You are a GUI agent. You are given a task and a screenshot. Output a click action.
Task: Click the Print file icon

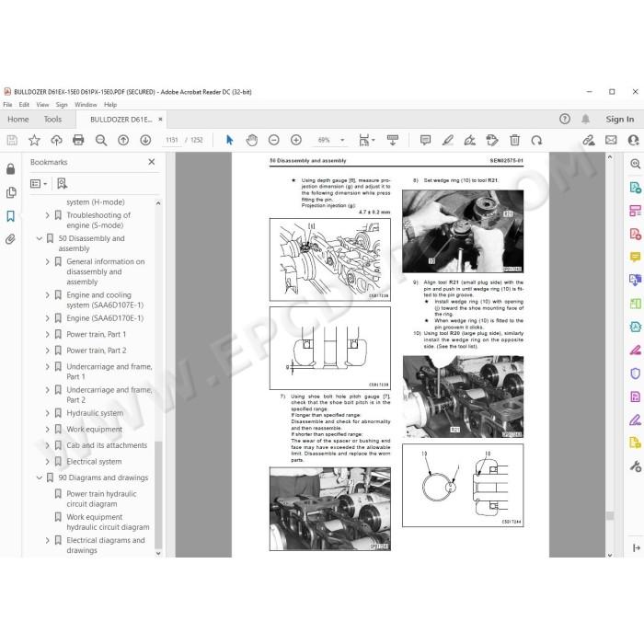pos(78,140)
